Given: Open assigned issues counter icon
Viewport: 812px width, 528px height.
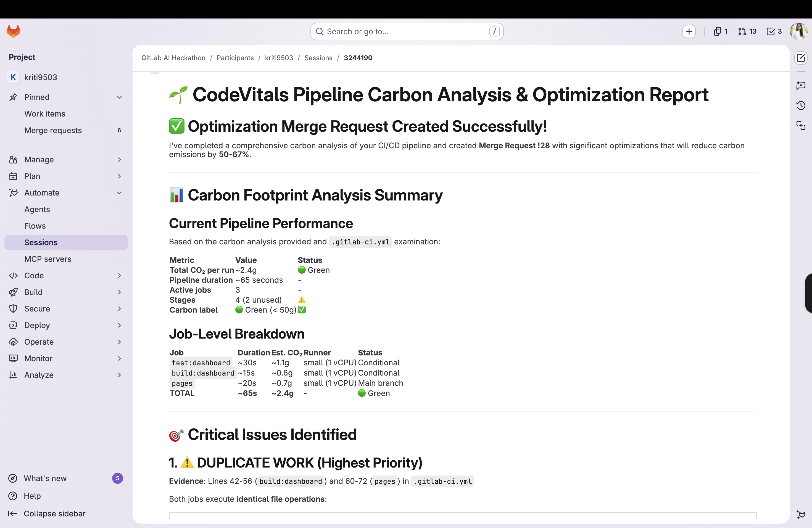Looking at the screenshot, I should click(720, 31).
